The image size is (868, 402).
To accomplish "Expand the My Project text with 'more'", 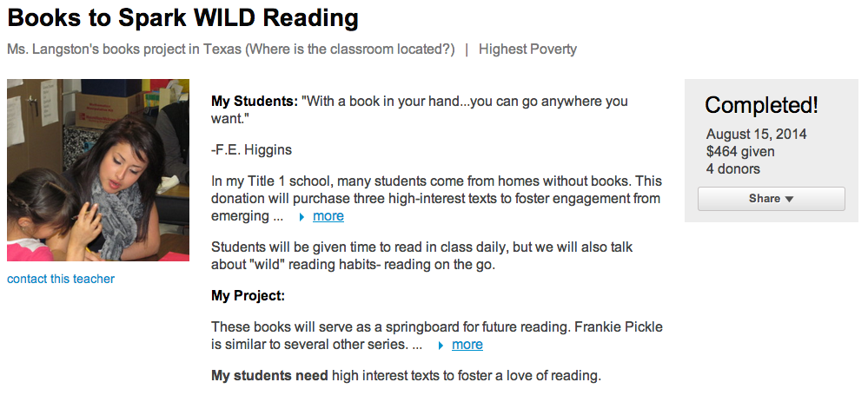I will point(467,345).
